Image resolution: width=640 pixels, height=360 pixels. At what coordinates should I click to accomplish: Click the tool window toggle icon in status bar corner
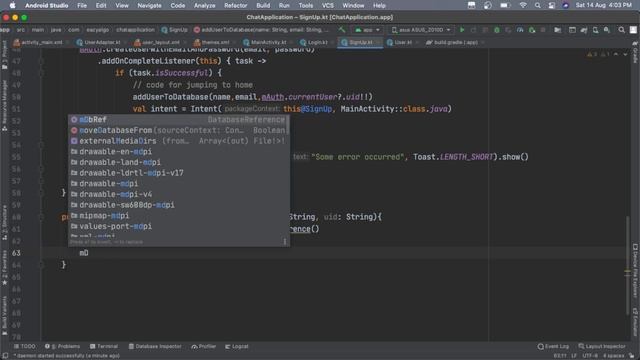[x=5, y=356]
